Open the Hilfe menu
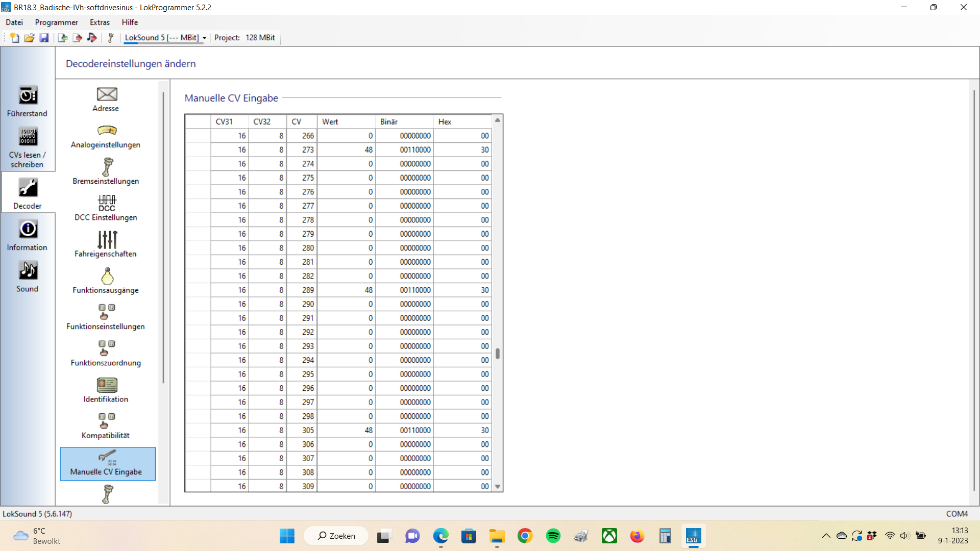This screenshot has width=980, height=551. point(130,22)
